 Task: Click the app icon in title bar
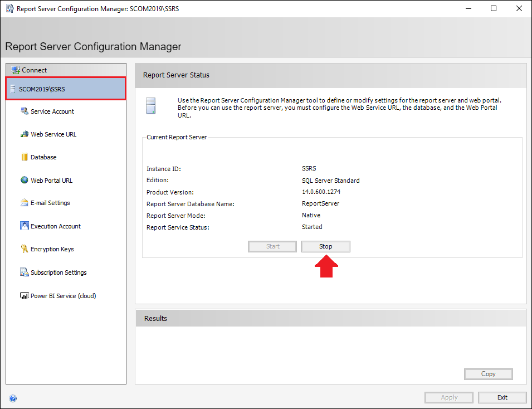click(10, 8)
